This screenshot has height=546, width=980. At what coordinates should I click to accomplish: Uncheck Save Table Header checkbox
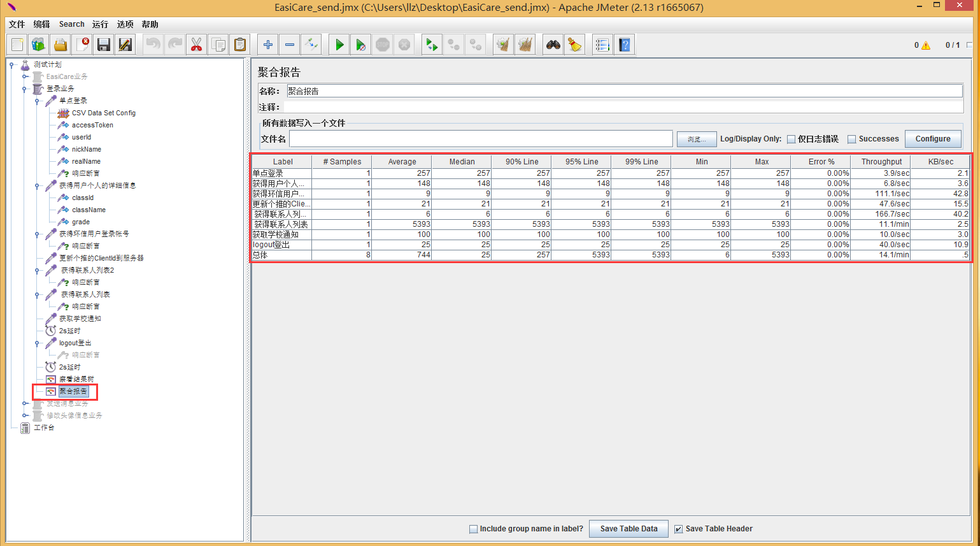pyautogui.click(x=679, y=529)
